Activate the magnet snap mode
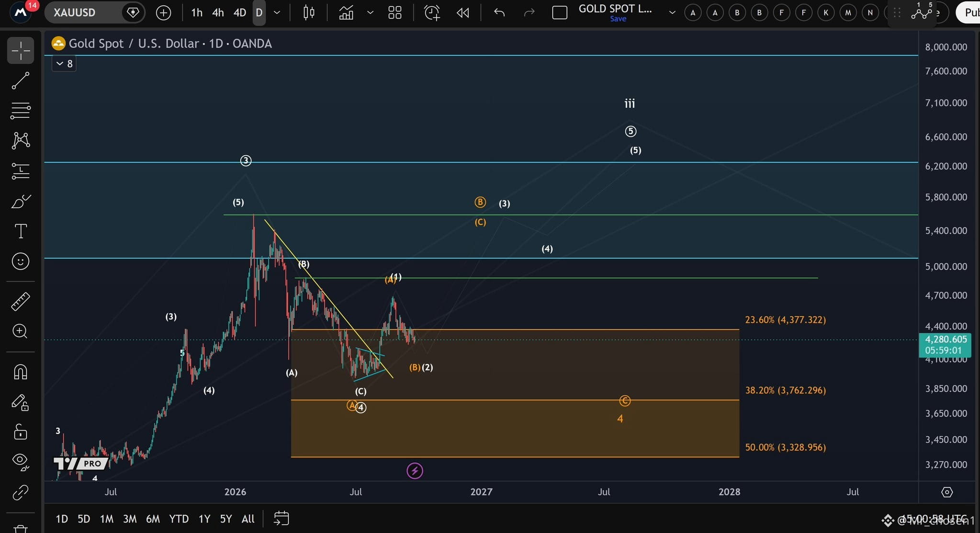980x533 pixels. click(21, 372)
